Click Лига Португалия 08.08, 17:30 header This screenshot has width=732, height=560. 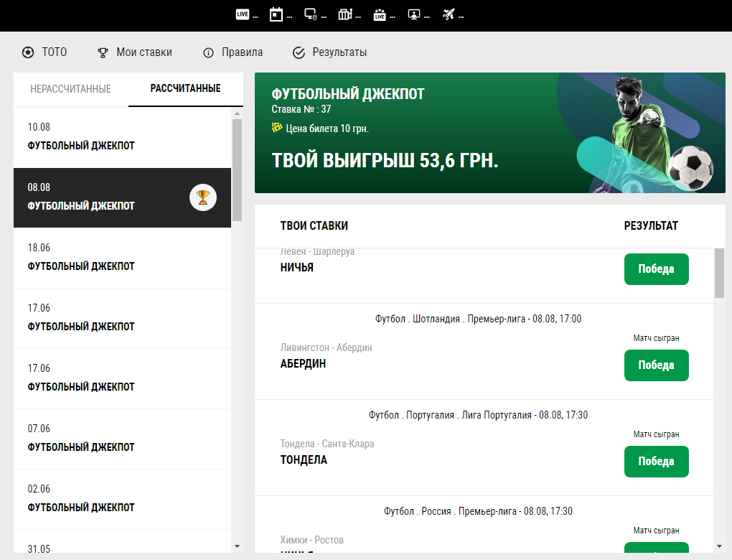click(x=478, y=415)
